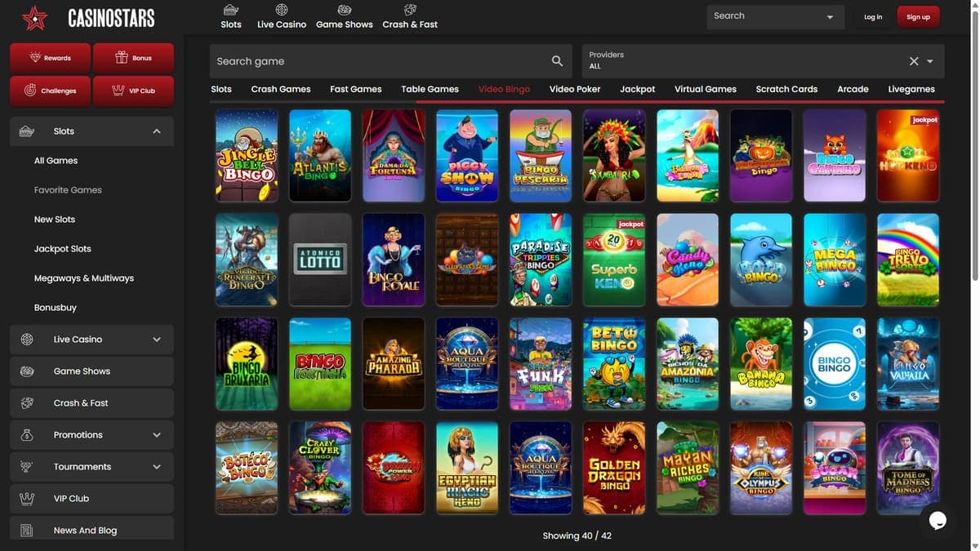Open Atomico Lotto game thumbnail
The height and width of the screenshot is (551, 980).
[320, 260]
